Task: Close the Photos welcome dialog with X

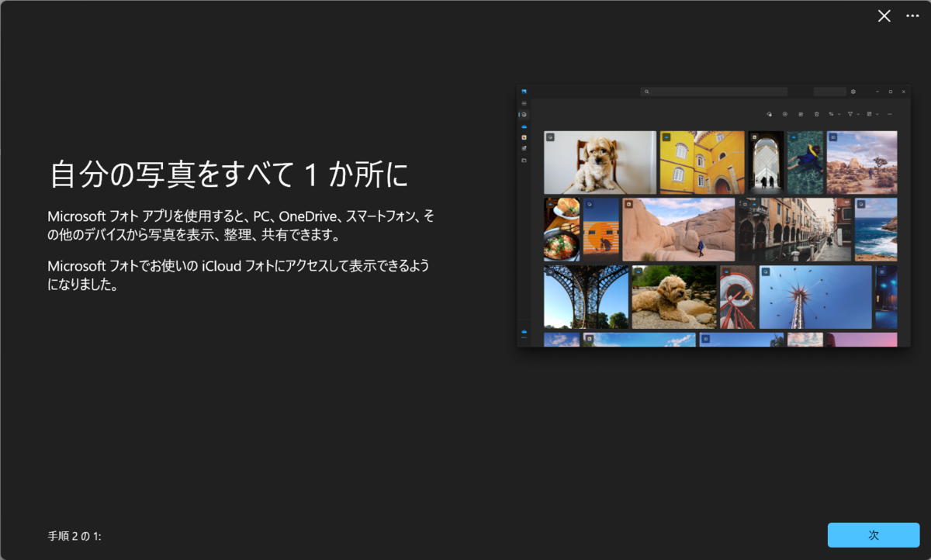Action: click(x=884, y=16)
